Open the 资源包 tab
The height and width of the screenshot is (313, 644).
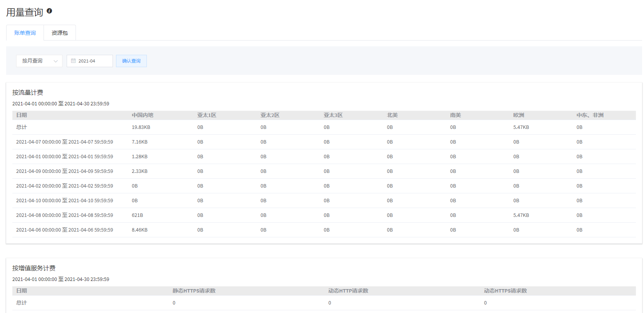tap(60, 33)
